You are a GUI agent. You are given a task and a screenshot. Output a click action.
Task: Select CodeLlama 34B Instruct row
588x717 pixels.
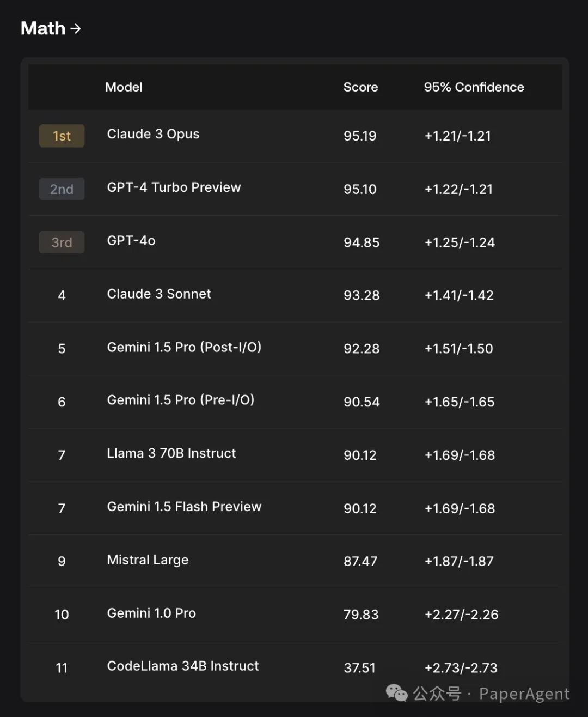[295, 667]
